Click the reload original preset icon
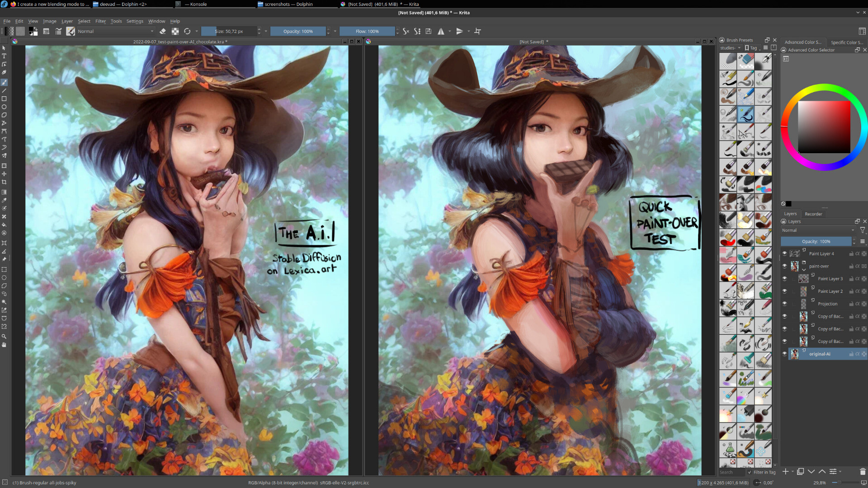Screen dimensions: 868x488 tap(187, 31)
